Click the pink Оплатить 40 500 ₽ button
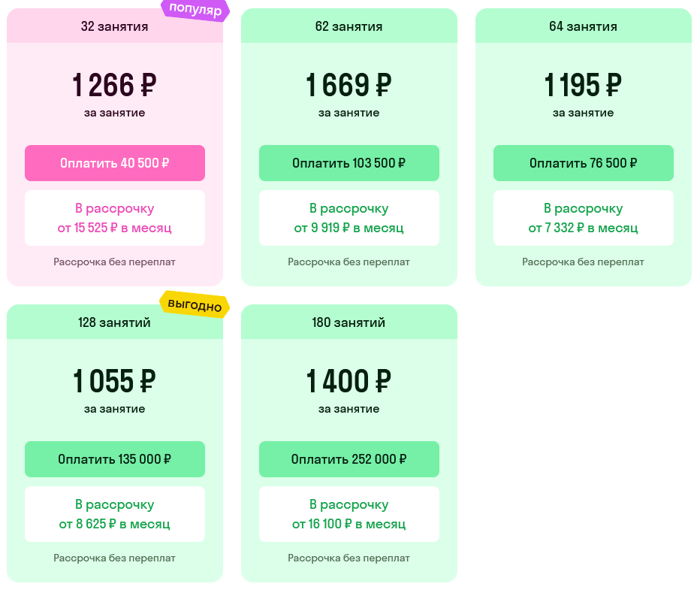 [x=115, y=163]
